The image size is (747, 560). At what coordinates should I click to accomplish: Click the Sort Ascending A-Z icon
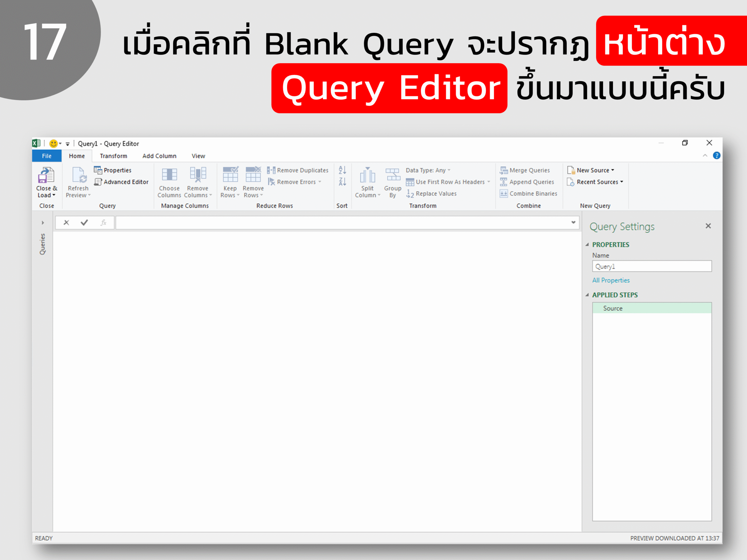click(x=342, y=170)
